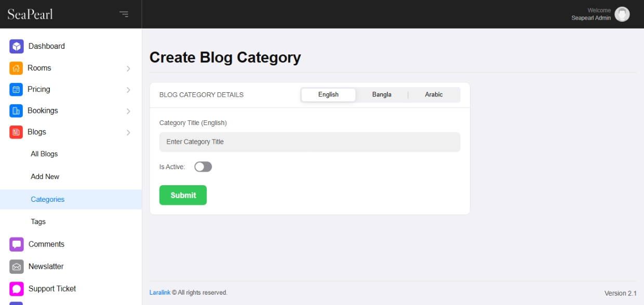
Task: Collapse the Blogs submenu chevron
Action: click(128, 132)
